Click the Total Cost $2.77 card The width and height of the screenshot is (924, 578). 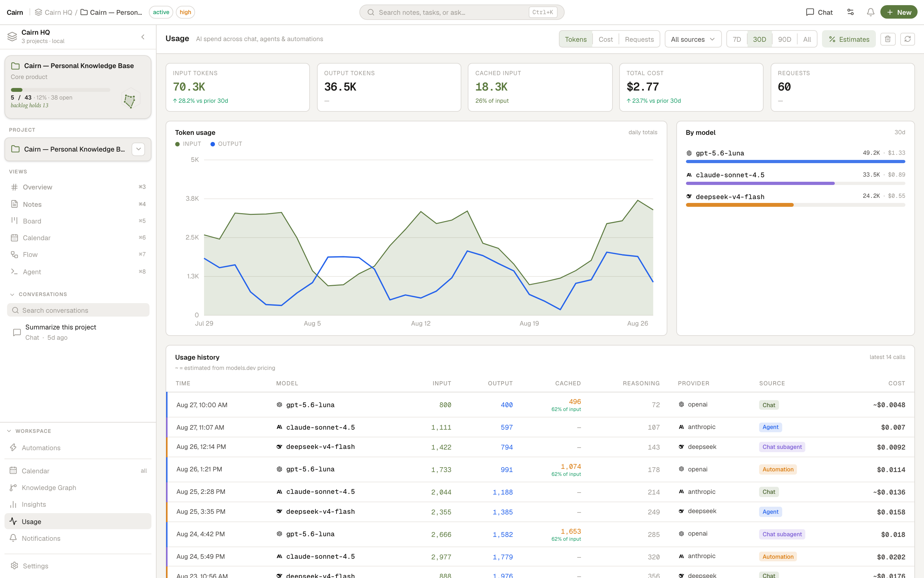coord(691,88)
